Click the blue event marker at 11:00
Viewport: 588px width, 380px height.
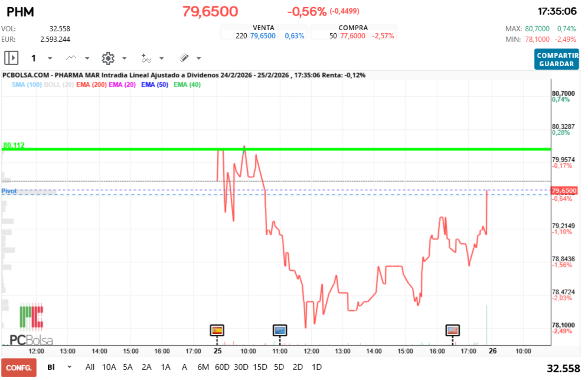(279, 330)
